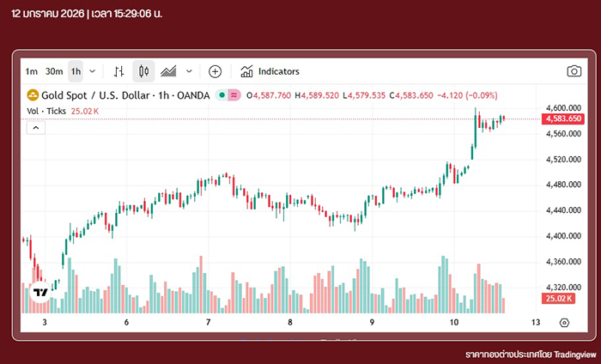601x364 pixels.
Task: Toggle the pink approximate-data indicator badge
Action: (234, 94)
